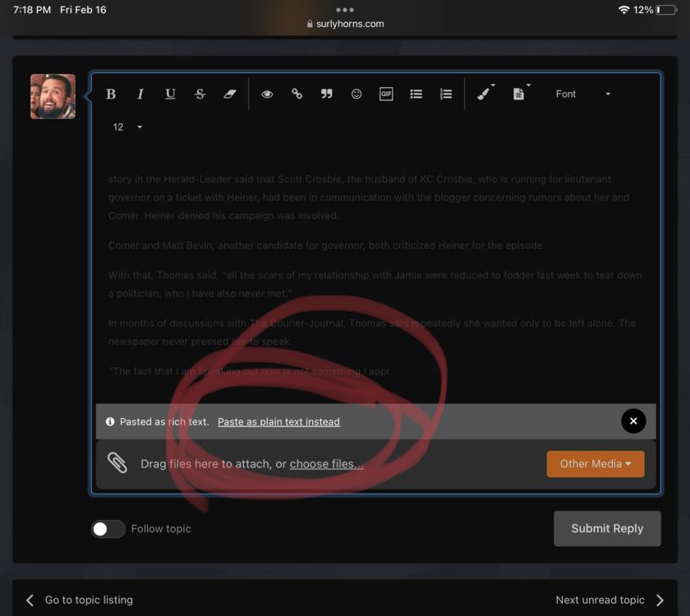
Task: Toggle Bold formatting in editor toolbar
Action: point(111,94)
